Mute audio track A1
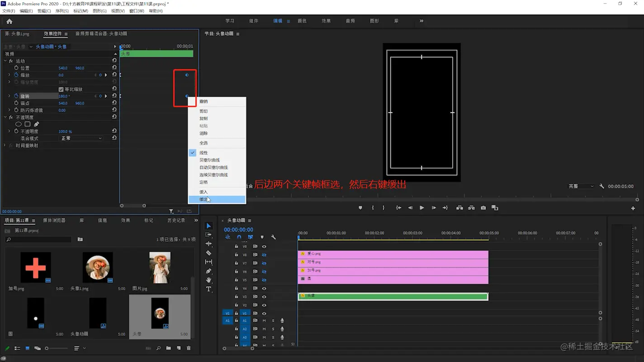The width and height of the screenshot is (644, 362). click(264, 321)
